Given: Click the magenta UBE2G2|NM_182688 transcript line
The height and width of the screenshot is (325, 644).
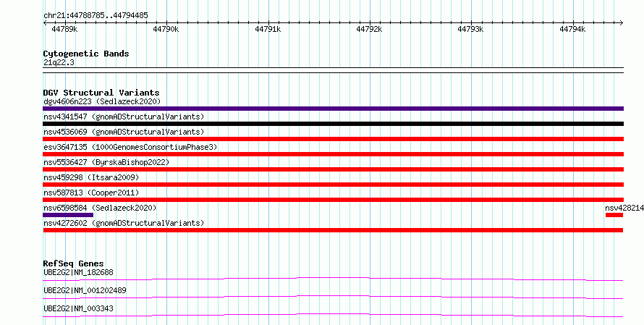Looking at the screenshot, I should pyautogui.click(x=333, y=279).
